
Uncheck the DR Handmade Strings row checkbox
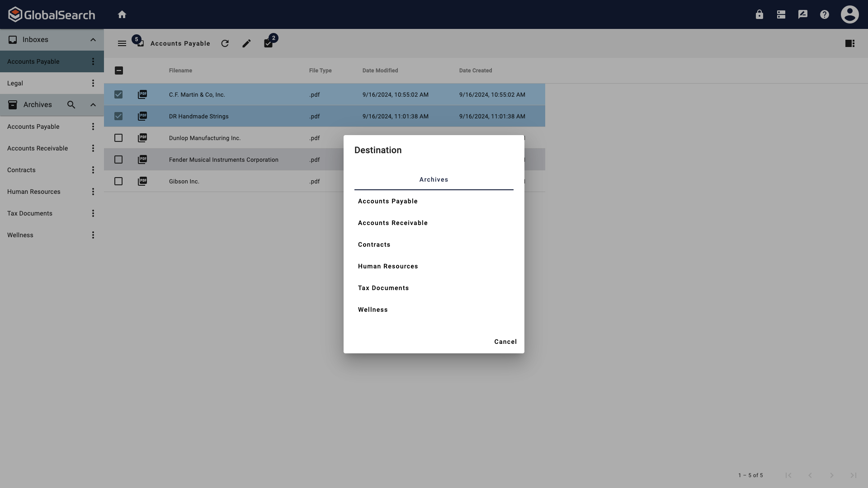pos(118,116)
